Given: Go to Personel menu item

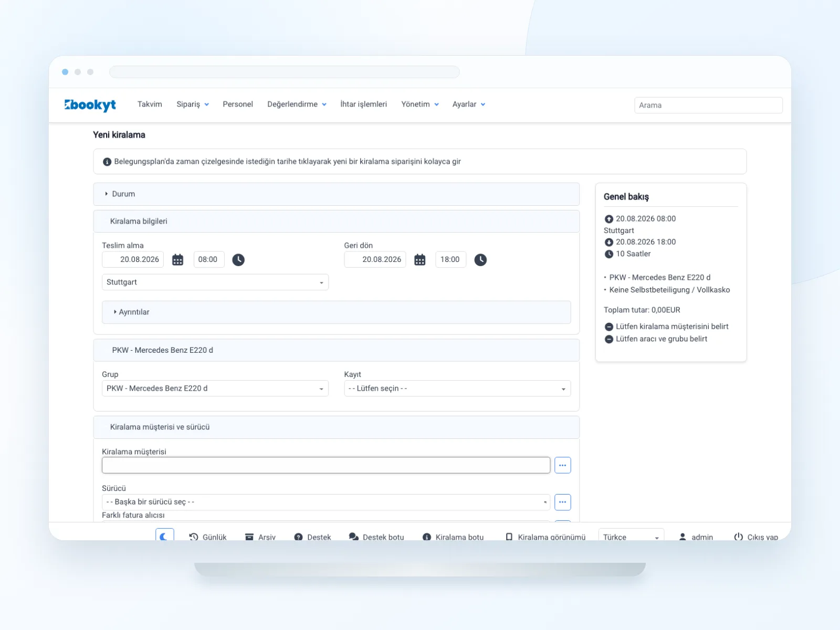Looking at the screenshot, I should click(238, 104).
